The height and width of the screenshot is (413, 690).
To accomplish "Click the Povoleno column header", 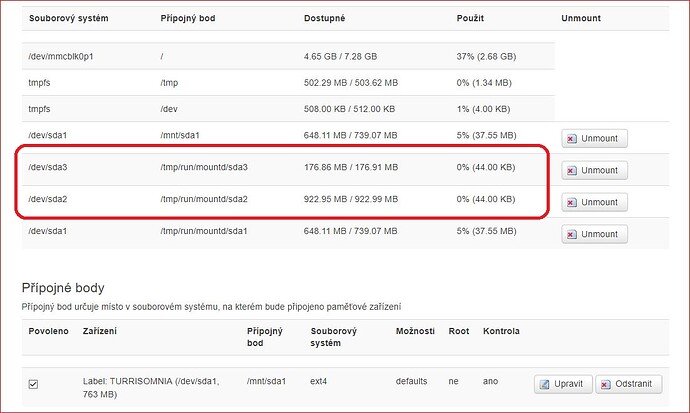I will 48,331.
